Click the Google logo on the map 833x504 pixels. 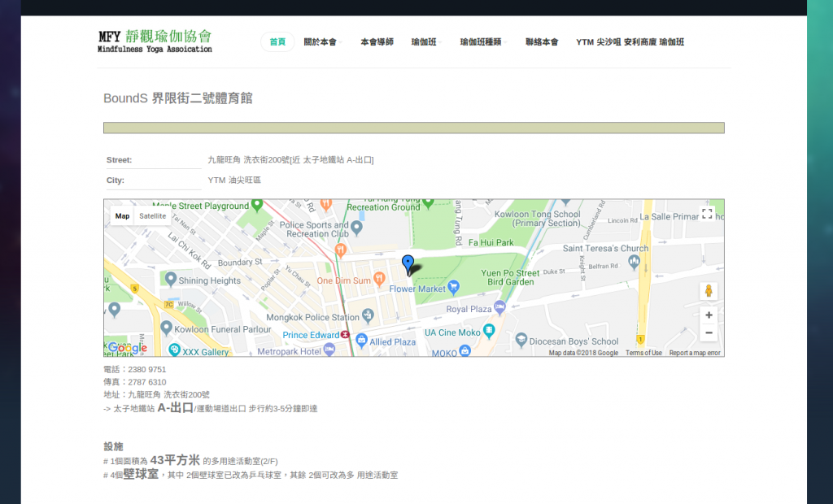[x=128, y=349]
